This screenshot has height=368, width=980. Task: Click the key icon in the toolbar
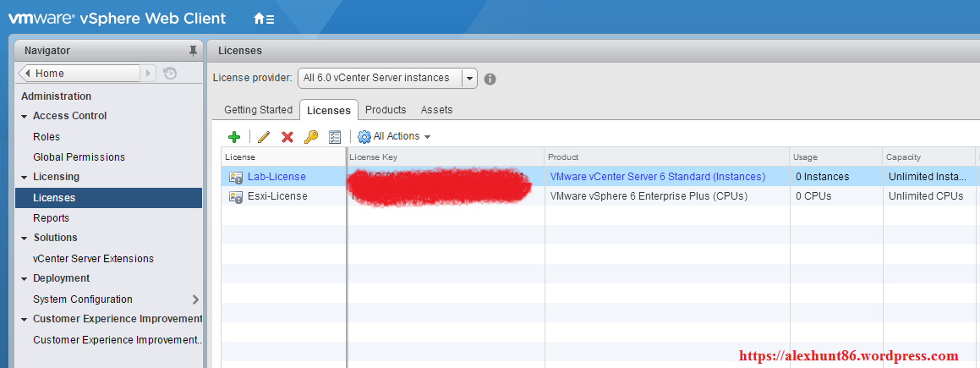coord(310,137)
